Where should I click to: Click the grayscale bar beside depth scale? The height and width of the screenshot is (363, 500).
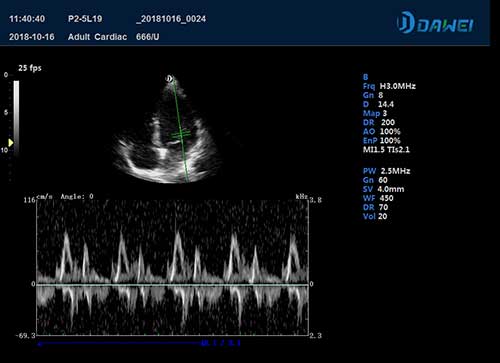(16, 118)
